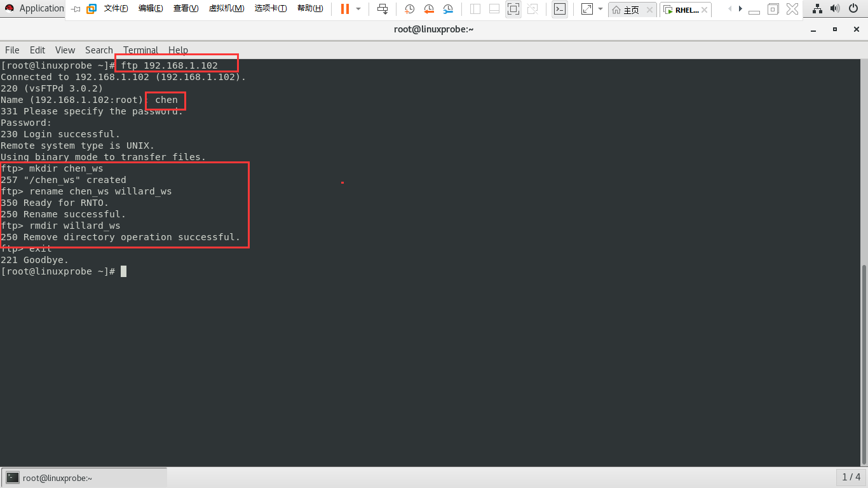Click the stretch guest display icon
The width and height of the screenshot is (868, 488).
pyautogui.click(x=587, y=9)
